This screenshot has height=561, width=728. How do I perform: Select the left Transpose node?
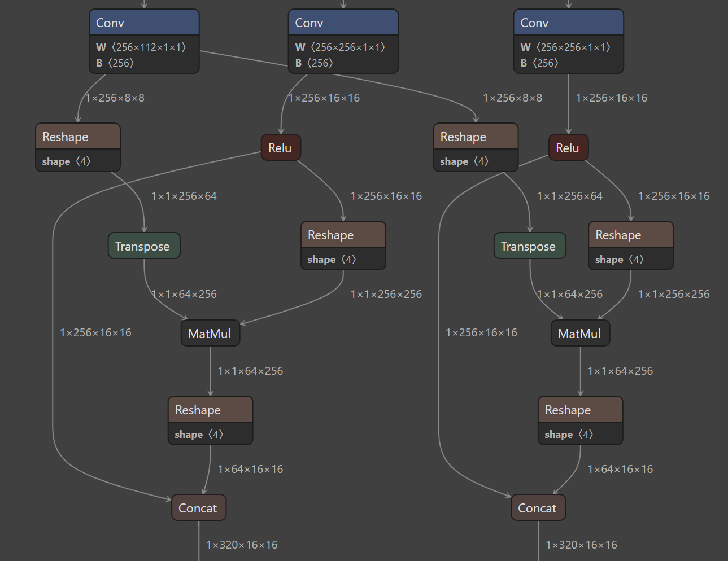tap(143, 246)
